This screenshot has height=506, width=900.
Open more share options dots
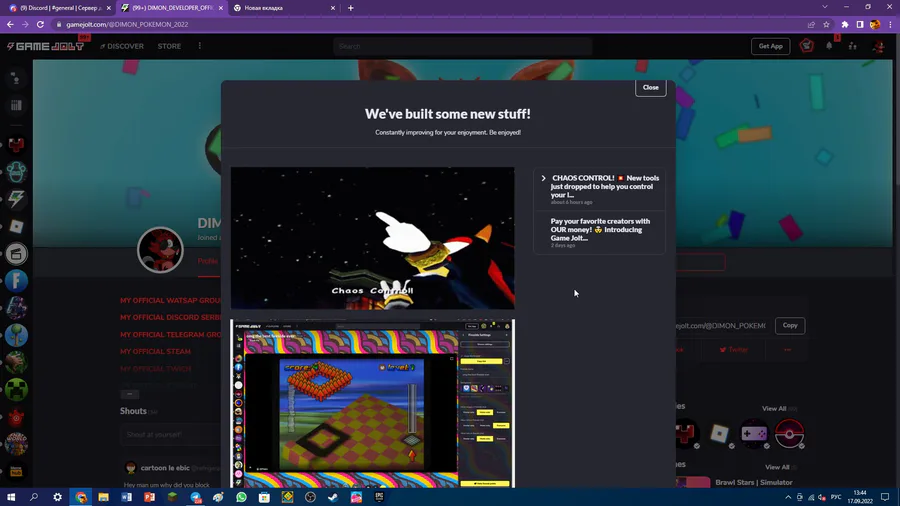click(788, 349)
